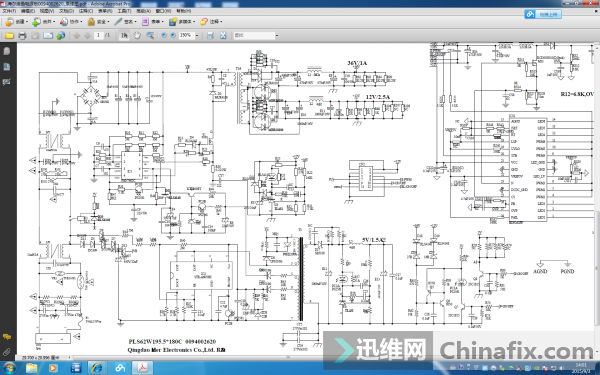This screenshot has height=375, width=600.
Task: Click the page number input field
Action: click(98, 35)
